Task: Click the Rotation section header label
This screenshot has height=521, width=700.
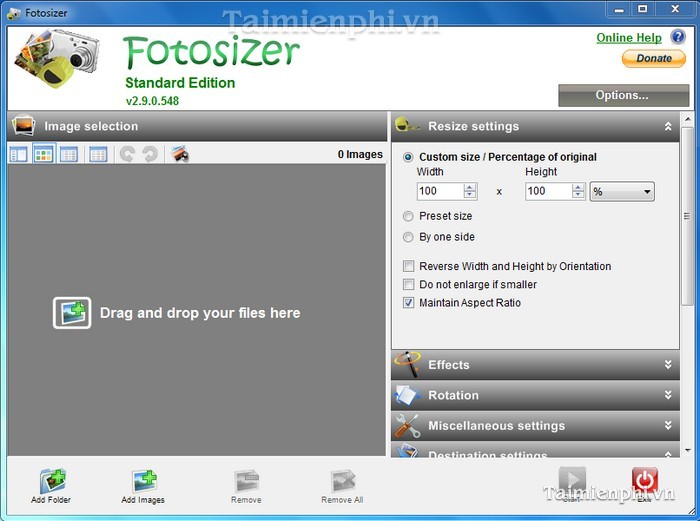Action: pyautogui.click(x=453, y=395)
